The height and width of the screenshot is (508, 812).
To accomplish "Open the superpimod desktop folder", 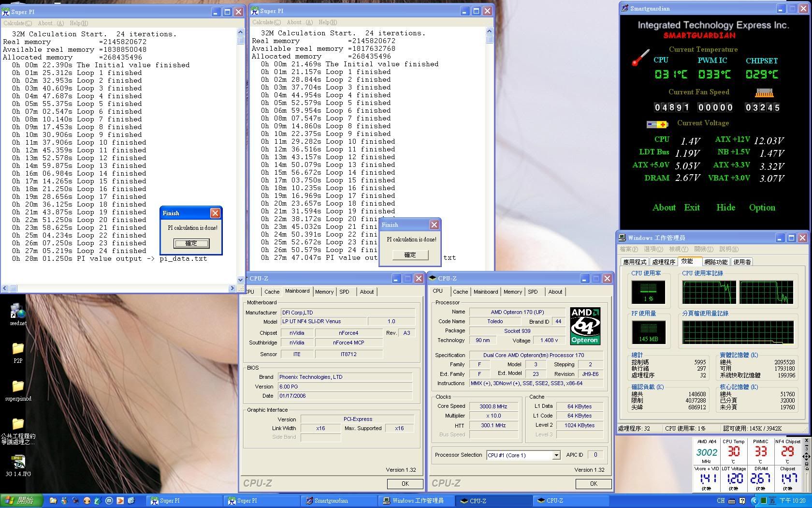I will tap(18, 390).
